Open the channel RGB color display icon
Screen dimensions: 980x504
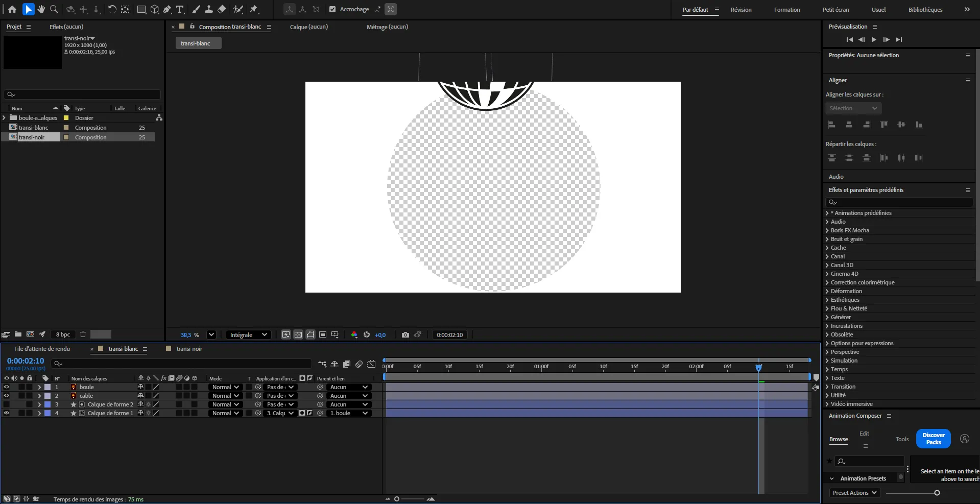[354, 335]
